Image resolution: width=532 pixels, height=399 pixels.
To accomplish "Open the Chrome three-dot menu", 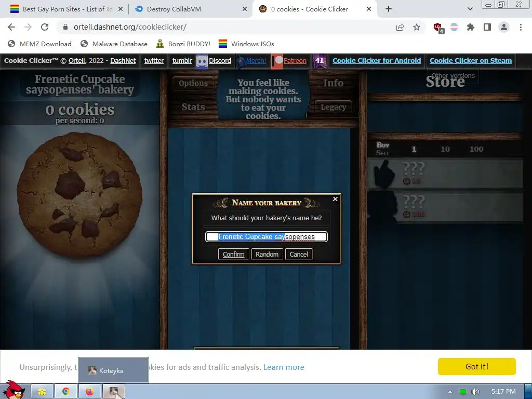I will [x=521, y=27].
